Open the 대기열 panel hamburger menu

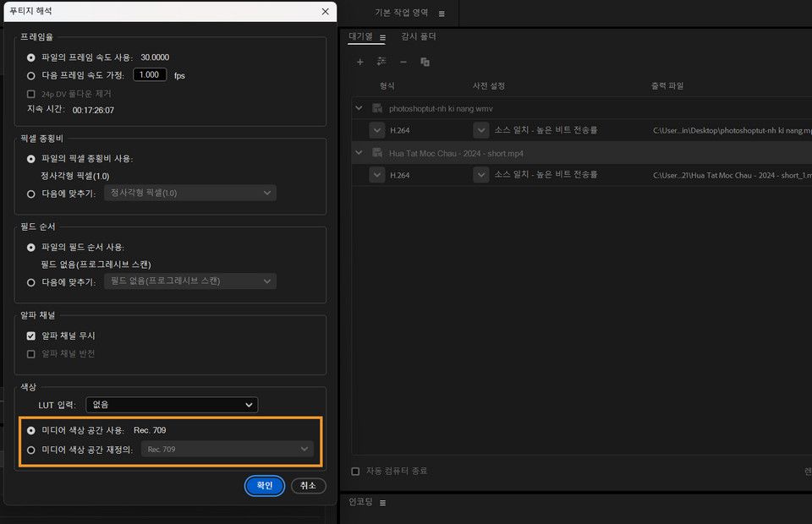[x=383, y=36]
